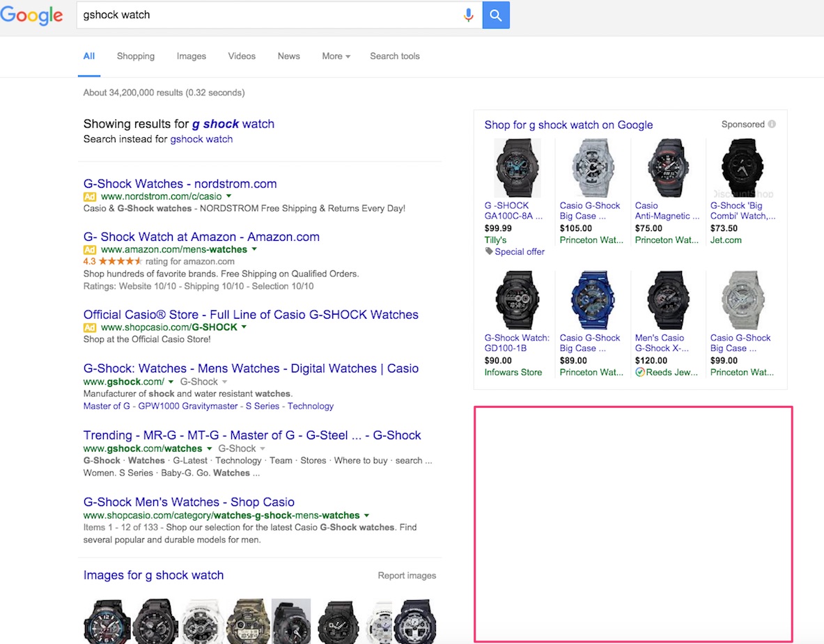Click the star rating for amazon.com

[122, 261]
